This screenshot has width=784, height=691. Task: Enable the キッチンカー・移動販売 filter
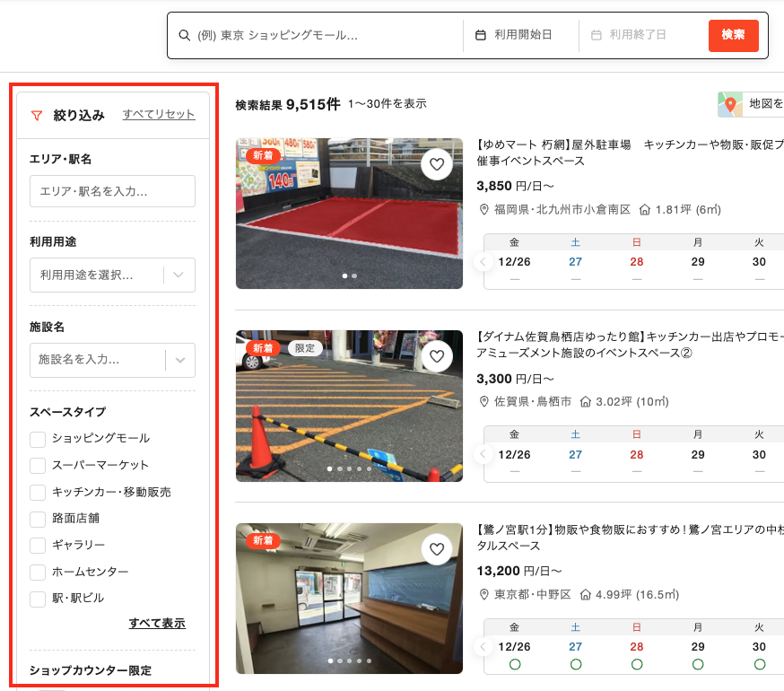click(x=38, y=492)
